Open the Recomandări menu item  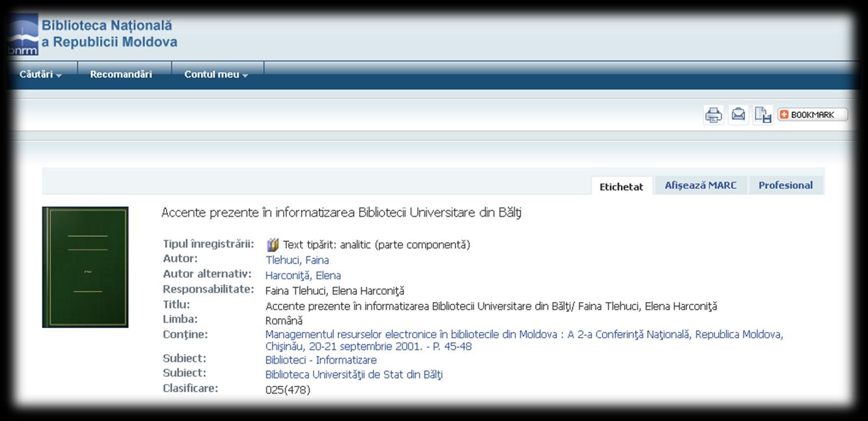pyautogui.click(x=121, y=74)
